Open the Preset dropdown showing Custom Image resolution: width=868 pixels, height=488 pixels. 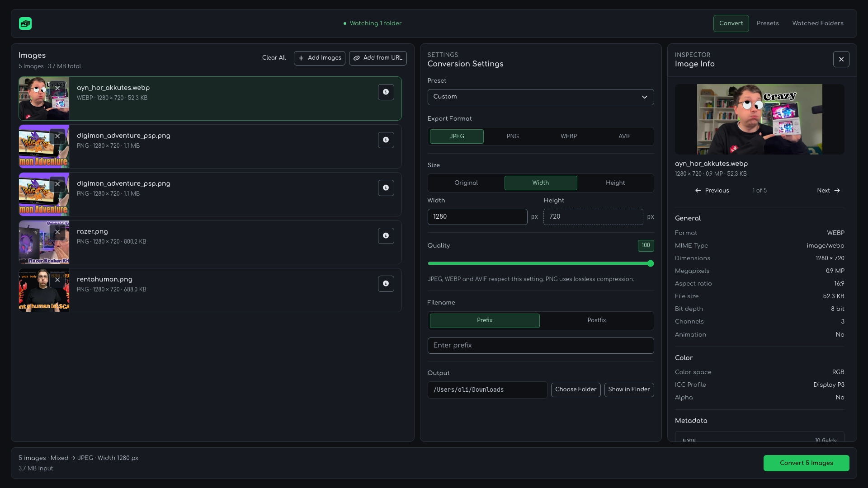[x=541, y=97]
